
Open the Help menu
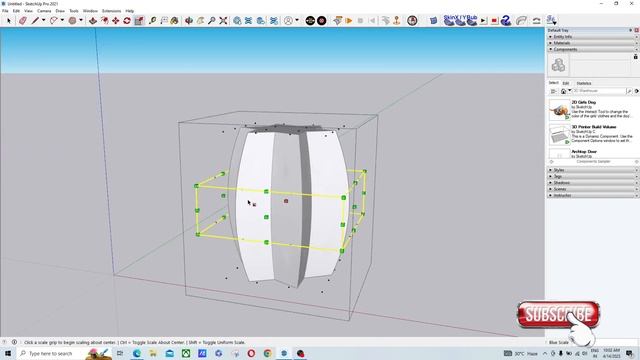click(130, 11)
